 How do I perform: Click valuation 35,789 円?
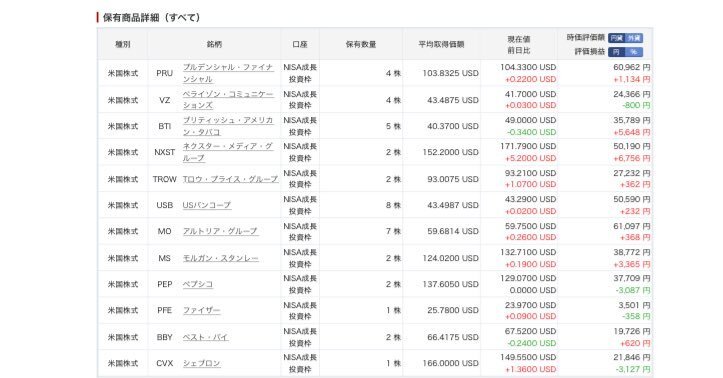coord(631,120)
